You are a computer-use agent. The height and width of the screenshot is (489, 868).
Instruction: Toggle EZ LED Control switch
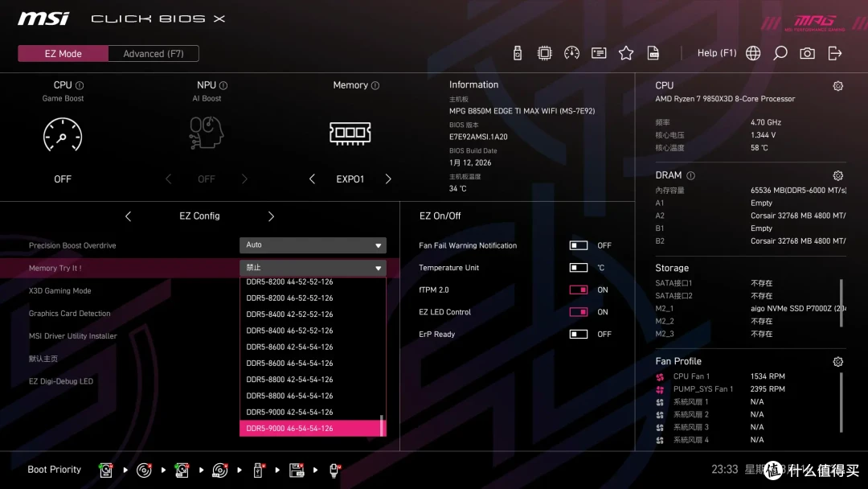pos(579,312)
